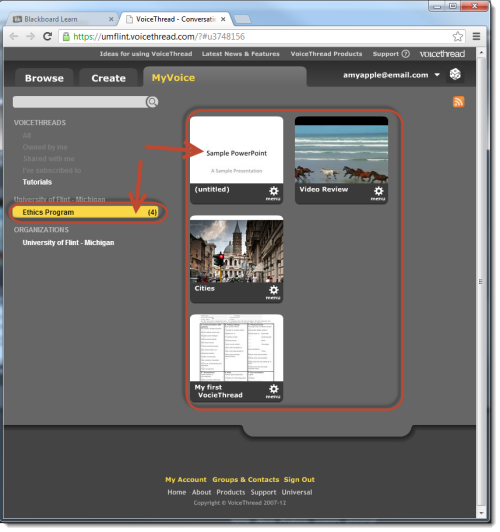Click the browser back arrow

14,36
